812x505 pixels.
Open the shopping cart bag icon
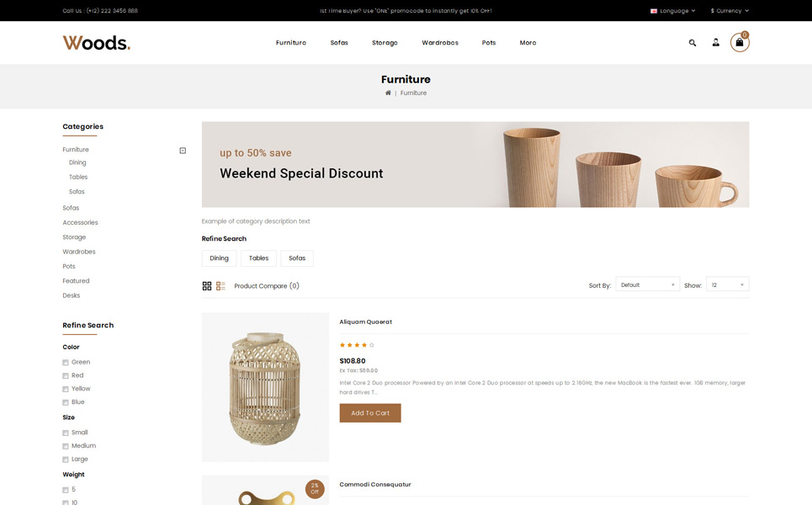coord(740,42)
